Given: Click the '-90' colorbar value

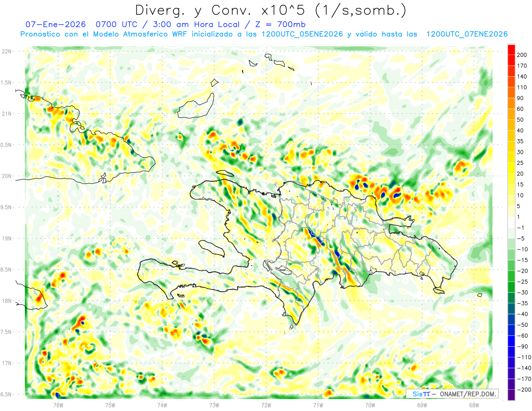Looking at the screenshot, I should tap(522, 346).
